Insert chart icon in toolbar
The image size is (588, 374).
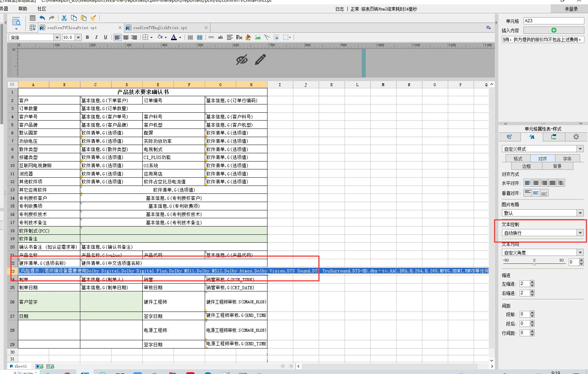tap(248, 37)
